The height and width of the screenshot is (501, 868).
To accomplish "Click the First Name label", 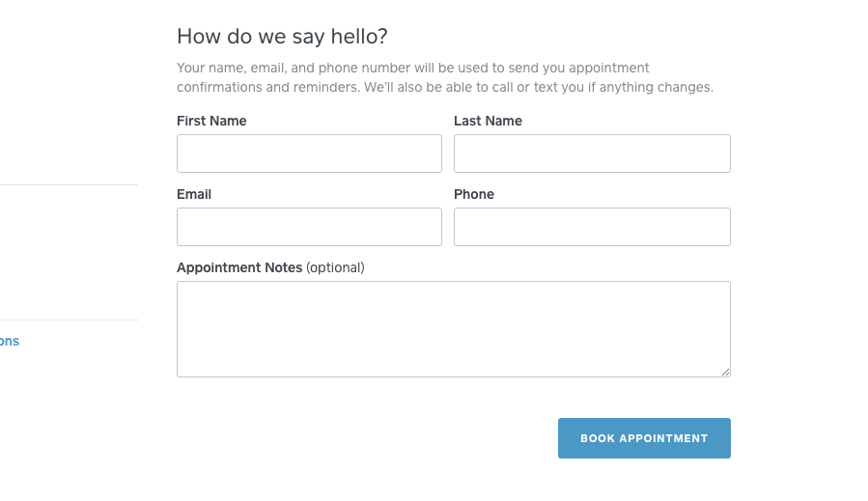I will 211,121.
